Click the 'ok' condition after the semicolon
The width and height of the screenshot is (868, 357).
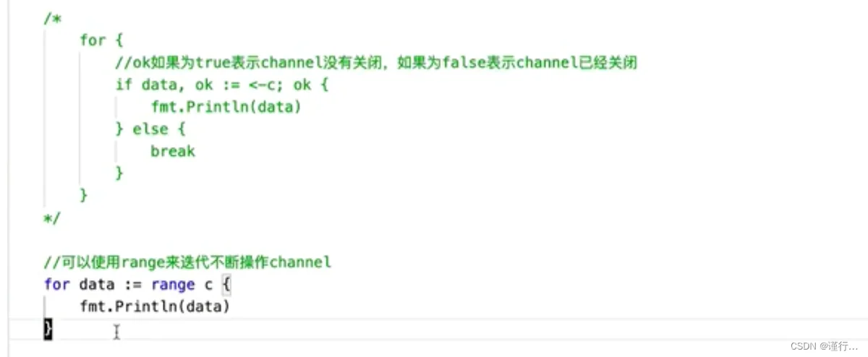pos(302,85)
